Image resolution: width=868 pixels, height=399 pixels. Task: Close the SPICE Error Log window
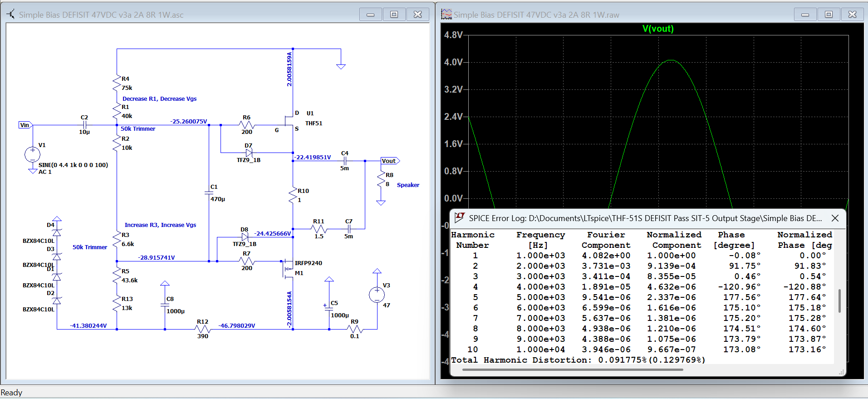835,218
